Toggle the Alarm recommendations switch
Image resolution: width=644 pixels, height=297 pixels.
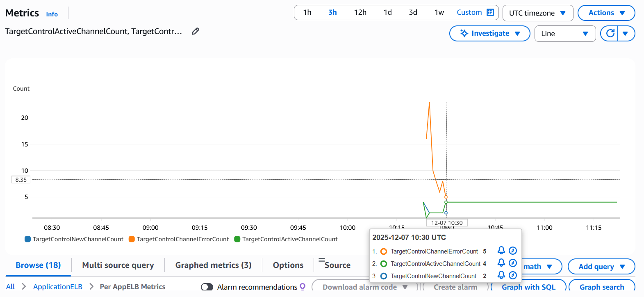207,287
